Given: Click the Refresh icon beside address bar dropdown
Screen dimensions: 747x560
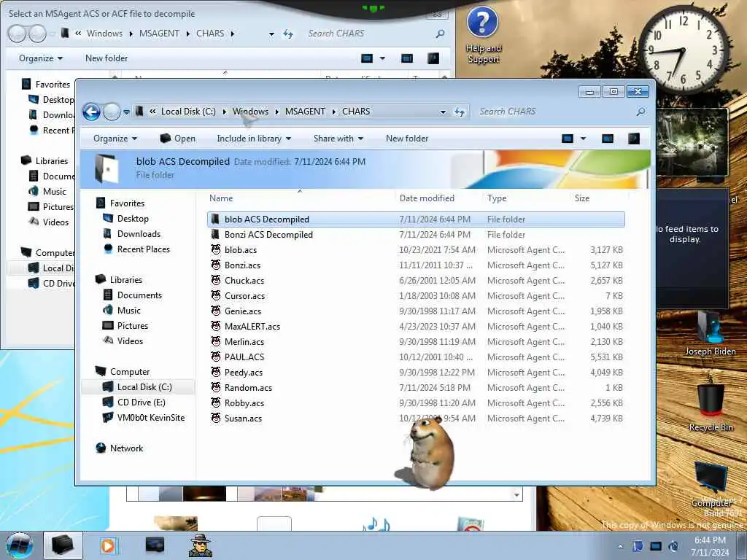Looking at the screenshot, I should [x=460, y=112].
